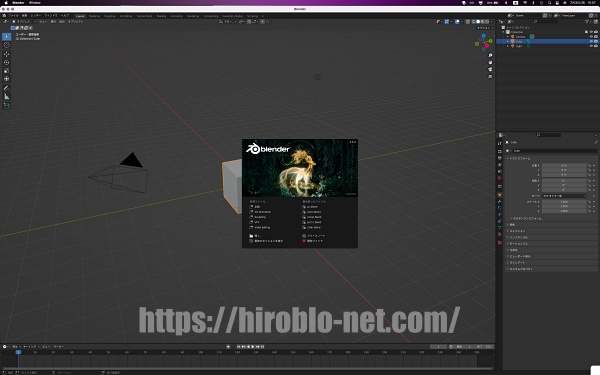This screenshot has height=375, width=600.
Task: Click frame 1 playhead on the timeline
Action: point(18,352)
